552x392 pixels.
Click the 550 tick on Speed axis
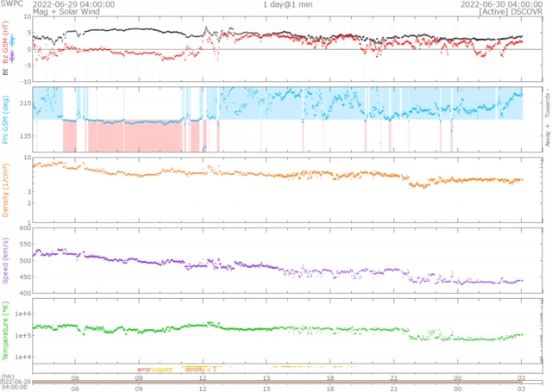pyautogui.click(x=25, y=245)
